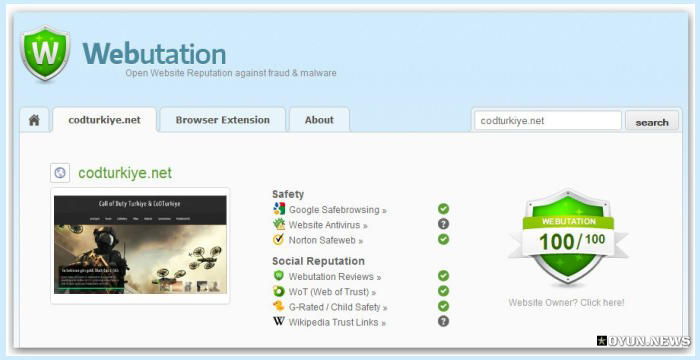Viewport: 700px width, 360px height.
Task: Click the Wikipedia W icon
Action: coord(279,322)
